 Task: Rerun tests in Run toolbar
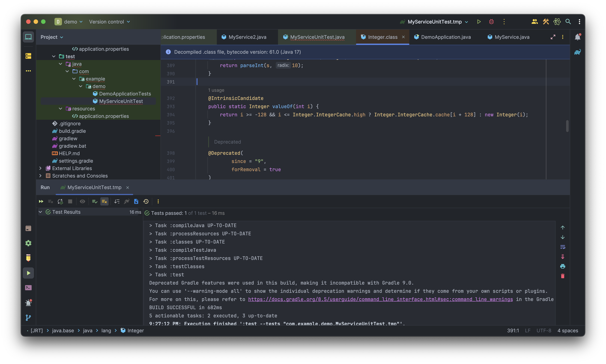(x=41, y=201)
